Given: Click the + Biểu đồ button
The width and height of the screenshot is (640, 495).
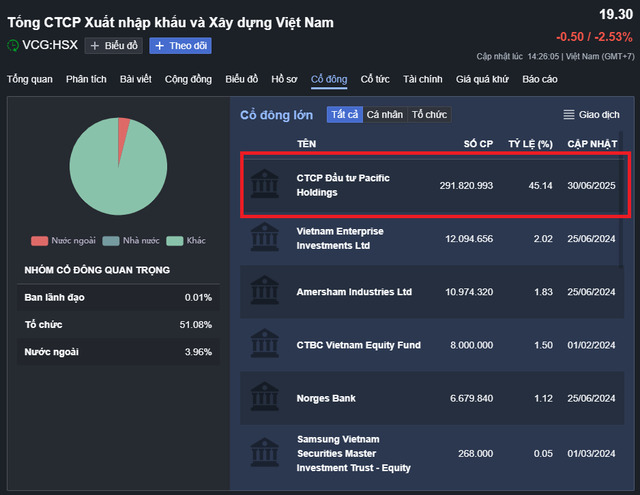Looking at the screenshot, I should 113,45.
